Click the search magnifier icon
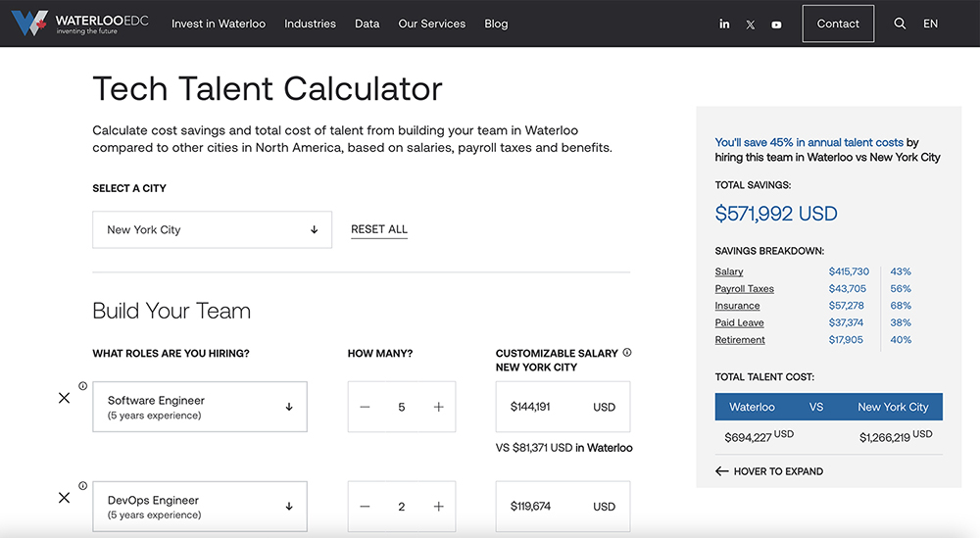 900,24
